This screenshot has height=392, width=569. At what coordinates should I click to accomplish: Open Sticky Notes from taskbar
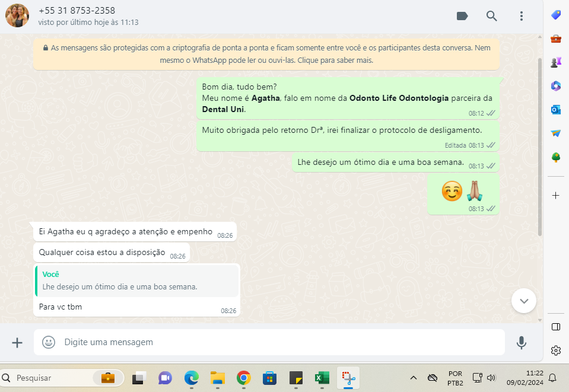[295, 378]
